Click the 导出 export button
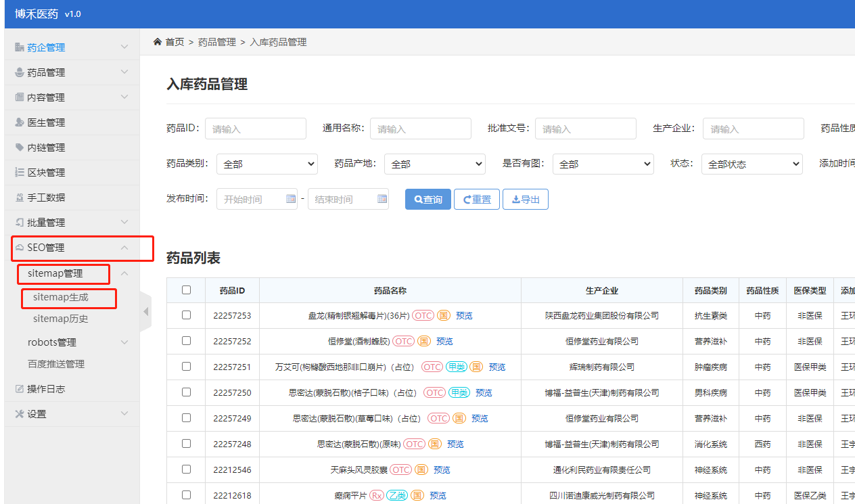This screenshot has height=504, width=855. [526, 200]
